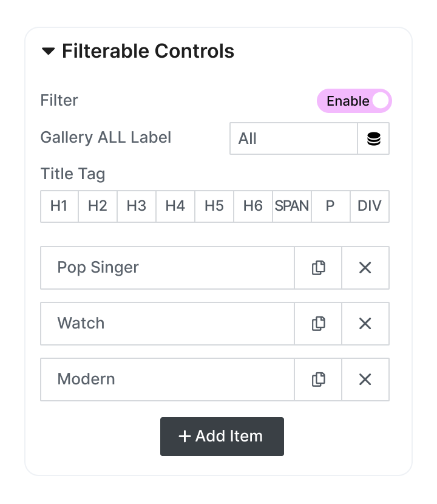This screenshot has height=504, width=437.
Task: Duplicate the Pop Singer item
Action: coord(318,268)
